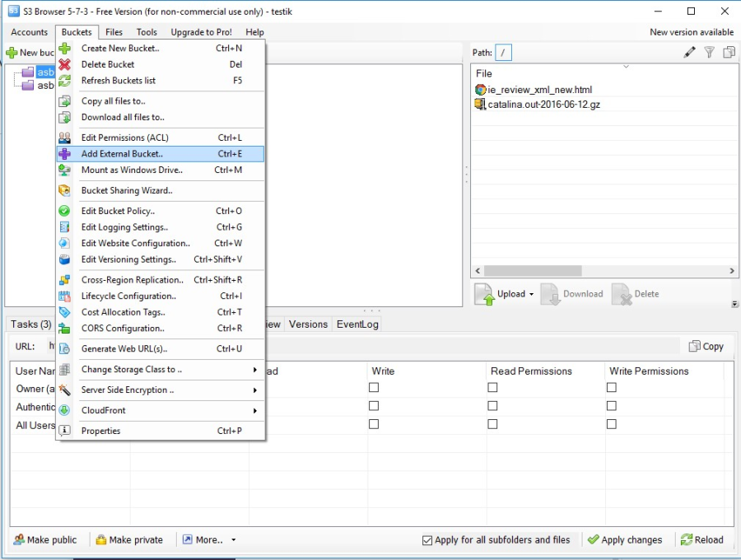The image size is (741, 560).
Task: Click the scroll right arrow of file list
Action: coord(732,271)
